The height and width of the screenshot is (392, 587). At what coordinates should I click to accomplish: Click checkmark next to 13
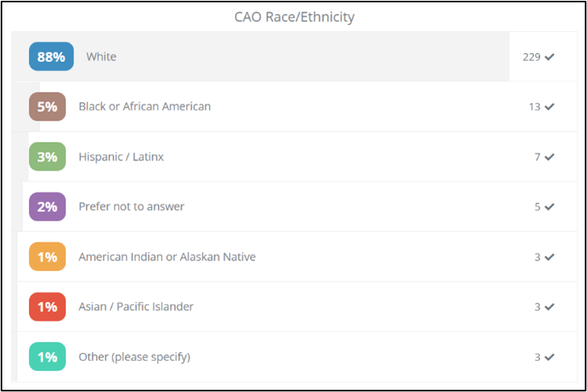pos(549,106)
